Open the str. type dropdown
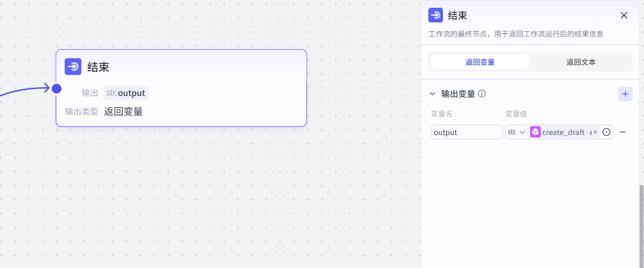 coord(516,132)
